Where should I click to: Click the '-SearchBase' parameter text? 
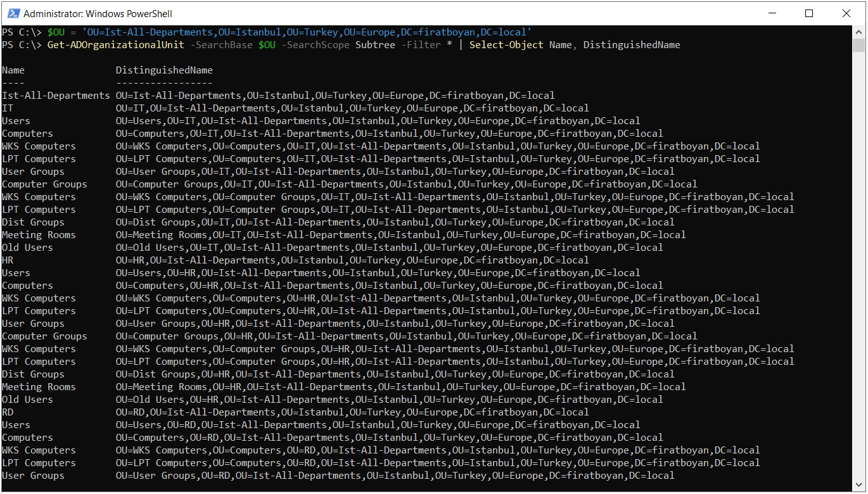(x=221, y=45)
